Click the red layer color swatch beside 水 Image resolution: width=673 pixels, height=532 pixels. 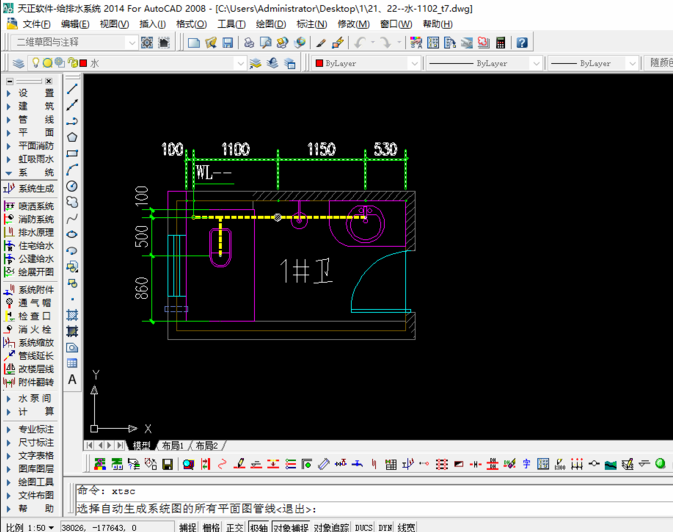(x=83, y=64)
